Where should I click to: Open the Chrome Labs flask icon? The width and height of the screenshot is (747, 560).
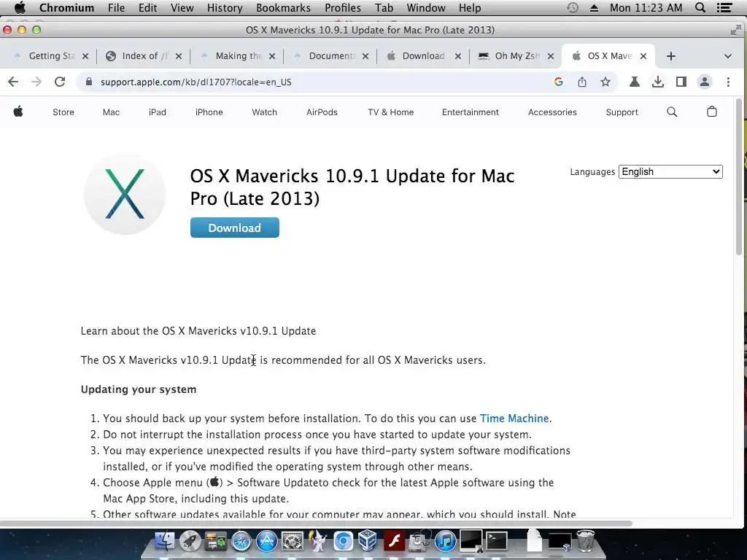click(x=634, y=82)
